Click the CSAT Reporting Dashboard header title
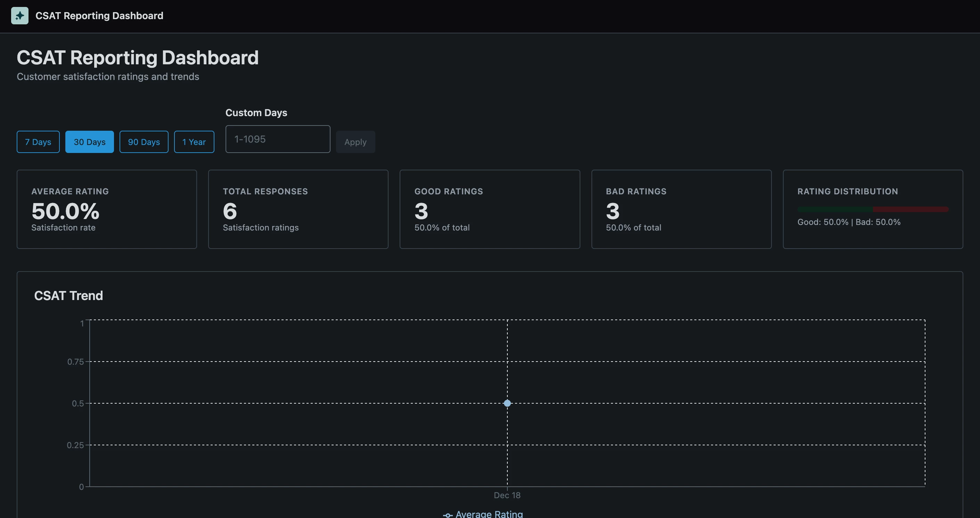Image resolution: width=980 pixels, height=518 pixels. tap(99, 16)
